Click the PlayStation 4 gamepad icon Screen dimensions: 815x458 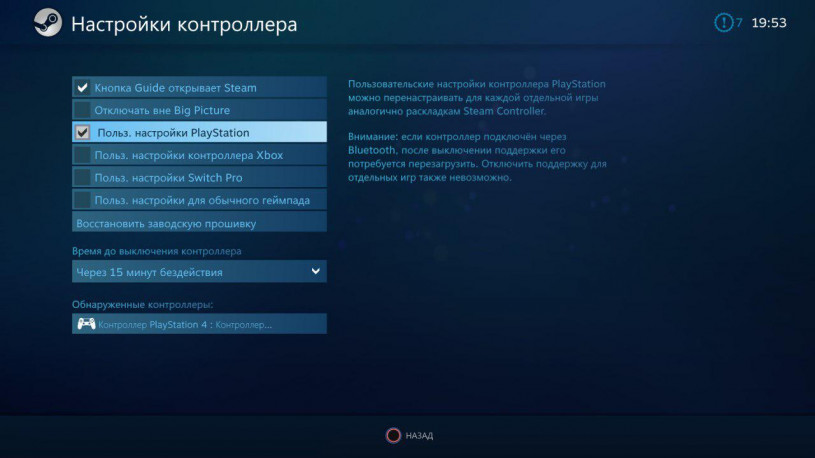point(87,324)
